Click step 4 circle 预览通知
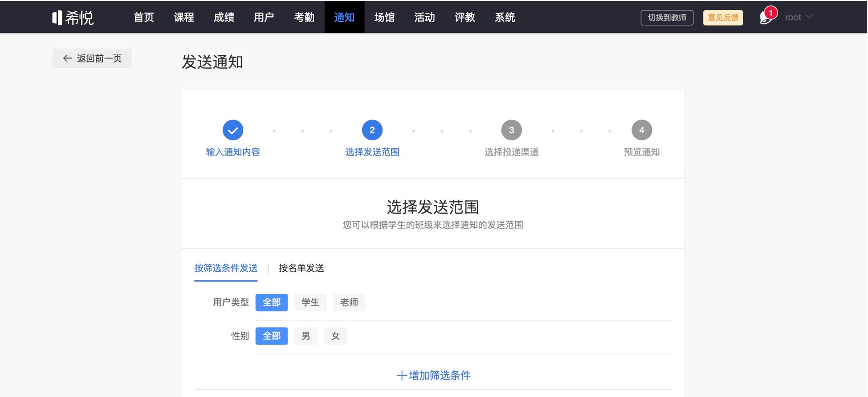The height and width of the screenshot is (397, 868). (641, 130)
